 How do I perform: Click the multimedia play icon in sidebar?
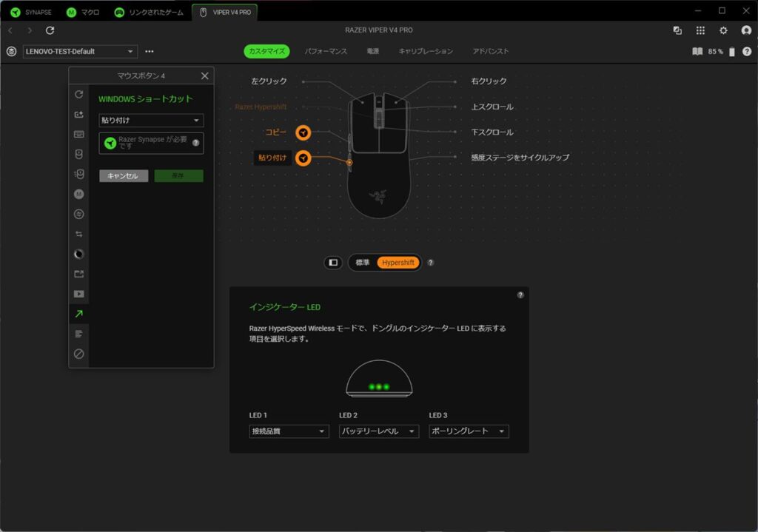[x=79, y=294]
